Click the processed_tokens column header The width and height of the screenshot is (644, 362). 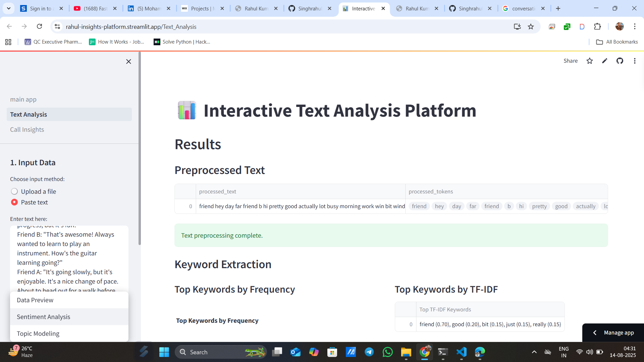(x=506, y=191)
